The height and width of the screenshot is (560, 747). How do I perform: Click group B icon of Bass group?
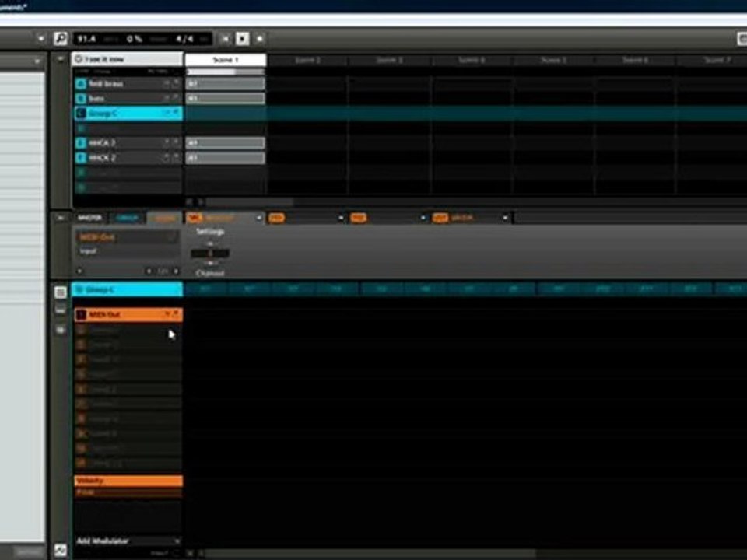coord(80,99)
